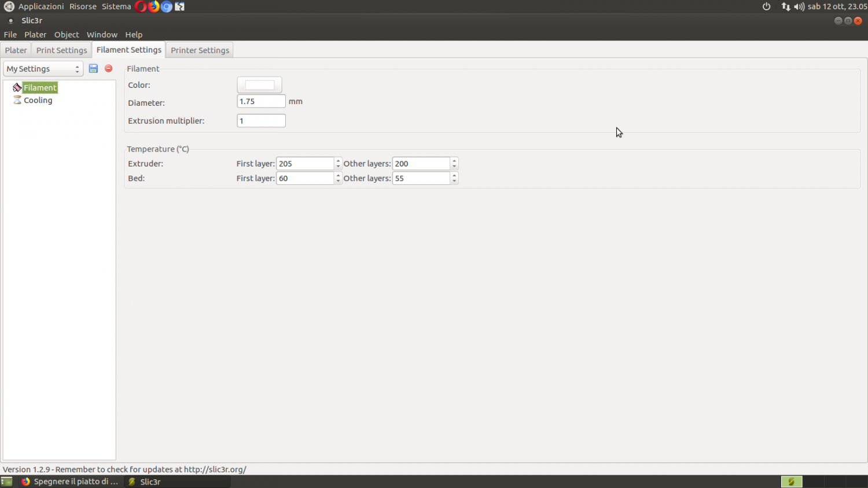Open the Sistema system menu
Viewport: 868px width, 488px height.
[x=116, y=6]
